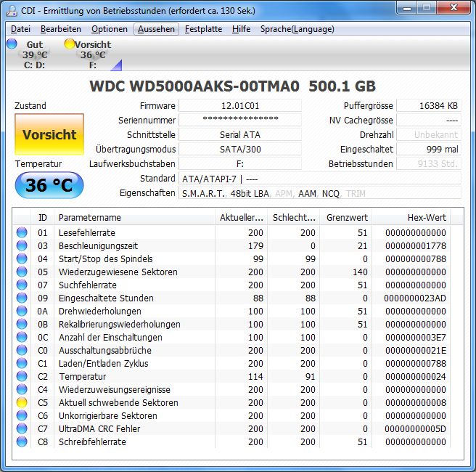Viewport: 476px width, 472px height.
Task: Open the Bearbeiten menu
Action: pyautogui.click(x=61, y=29)
